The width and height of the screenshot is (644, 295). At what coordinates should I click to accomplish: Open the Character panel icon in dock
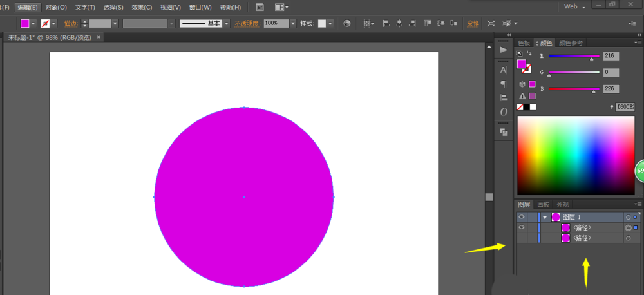tap(504, 70)
